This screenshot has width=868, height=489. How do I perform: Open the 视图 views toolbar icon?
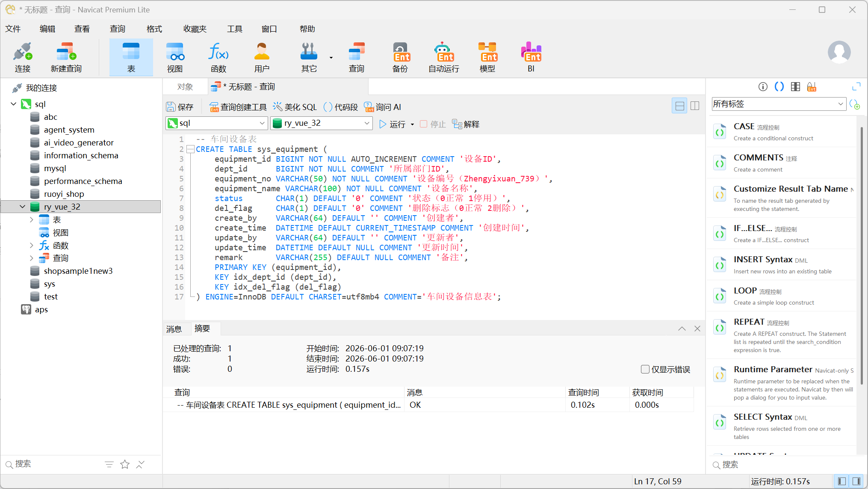tap(175, 58)
